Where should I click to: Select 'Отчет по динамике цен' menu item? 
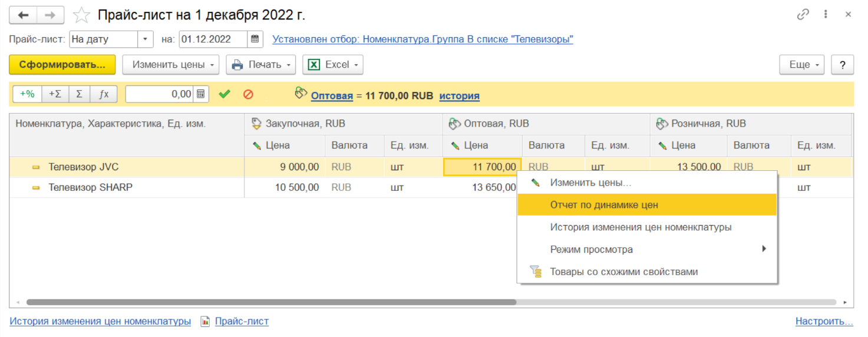pos(604,205)
